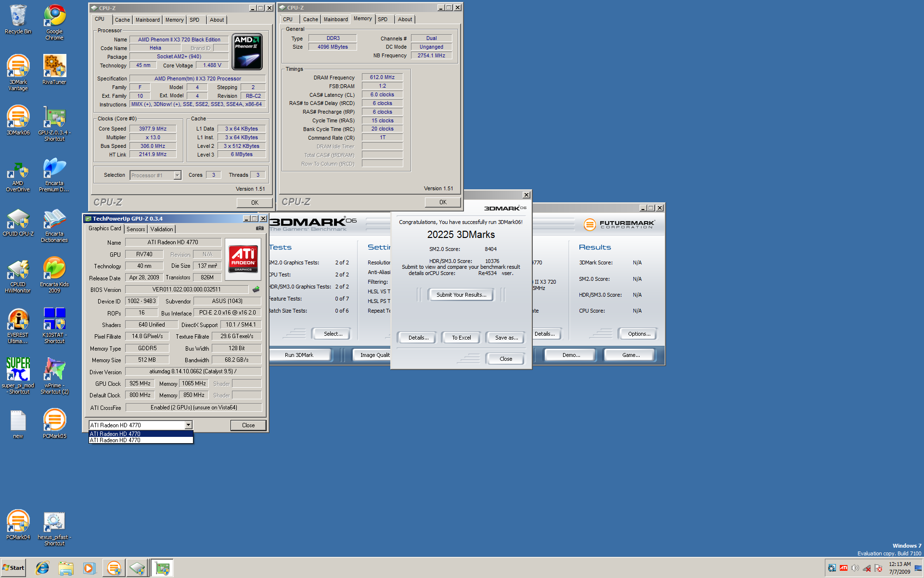Click the 3DMark06 taskbar button

pyautogui.click(x=114, y=568)
